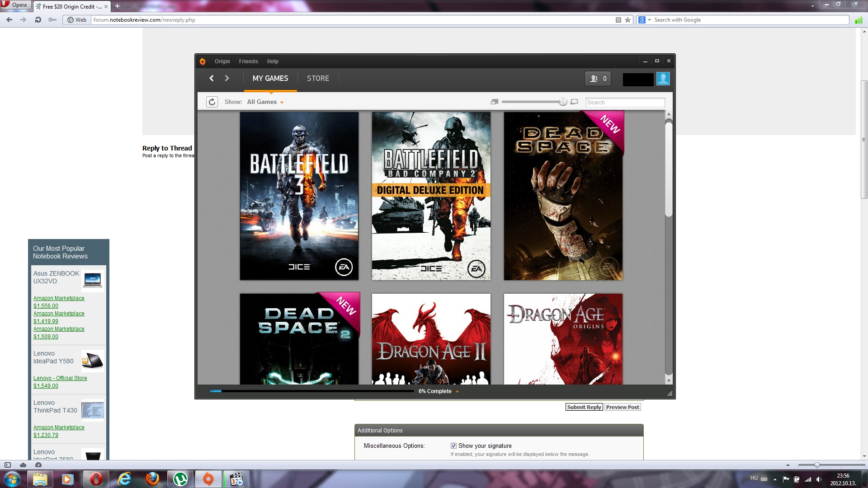Click Opera browser back arrow
This screenshot has width=868, height=488.
tap(9, 20)
